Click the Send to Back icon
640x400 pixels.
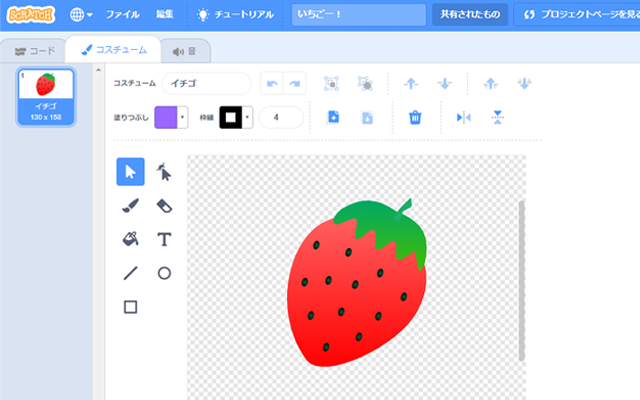[524, 84]
